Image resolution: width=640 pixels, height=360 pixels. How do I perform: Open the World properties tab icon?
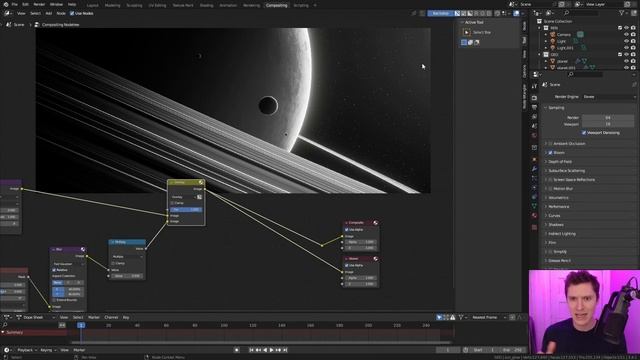point(534,136)
